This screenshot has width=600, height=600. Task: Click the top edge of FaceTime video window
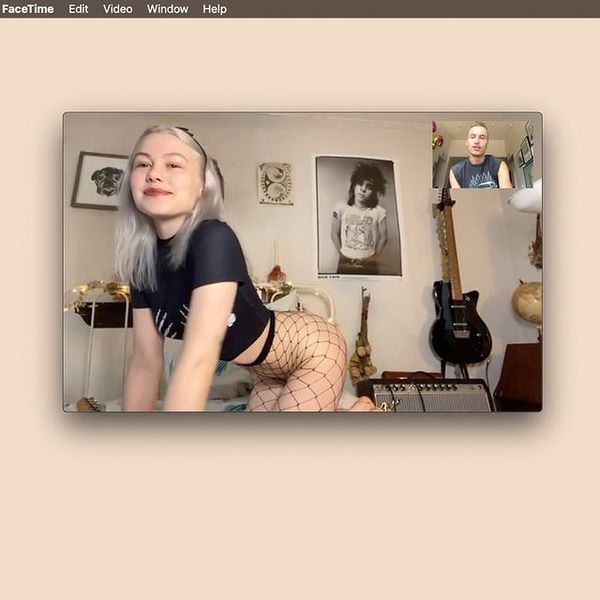click(302, 113)
